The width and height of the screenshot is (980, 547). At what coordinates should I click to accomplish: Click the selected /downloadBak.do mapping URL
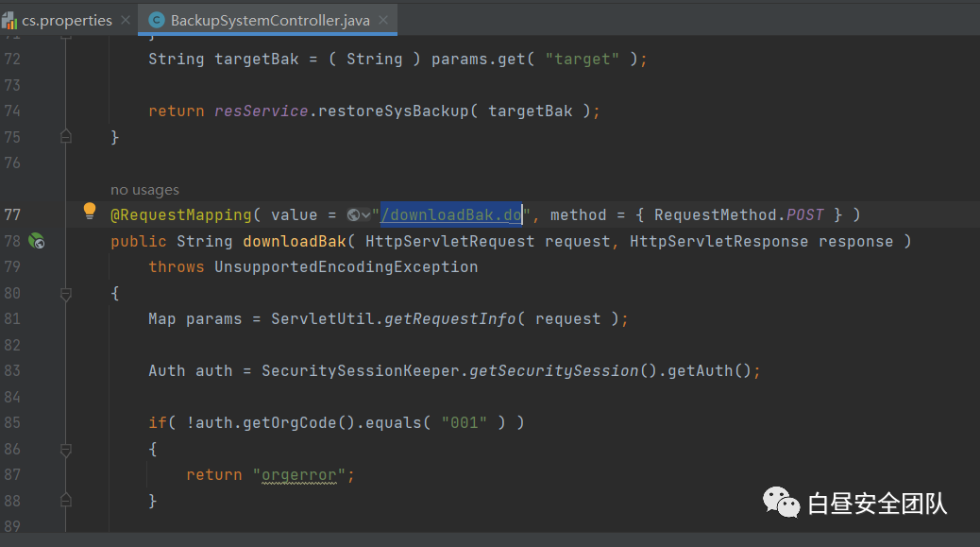(450, 215)
